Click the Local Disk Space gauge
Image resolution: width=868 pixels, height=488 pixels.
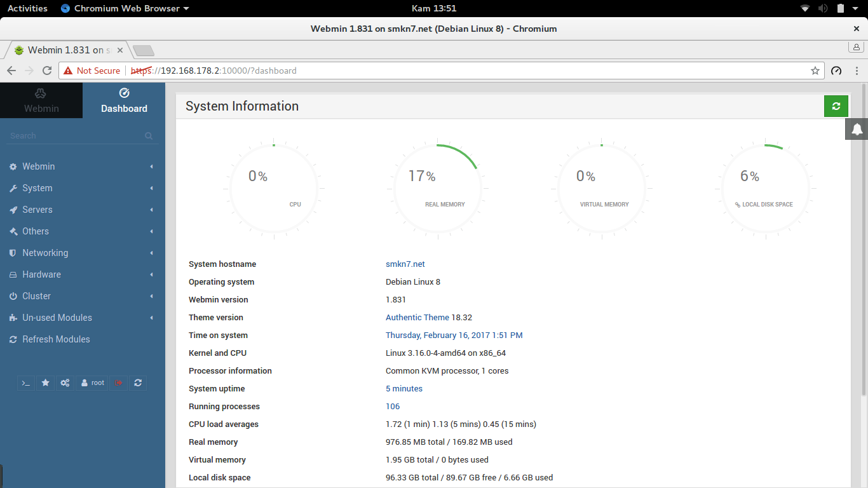(x=766, y=188)
